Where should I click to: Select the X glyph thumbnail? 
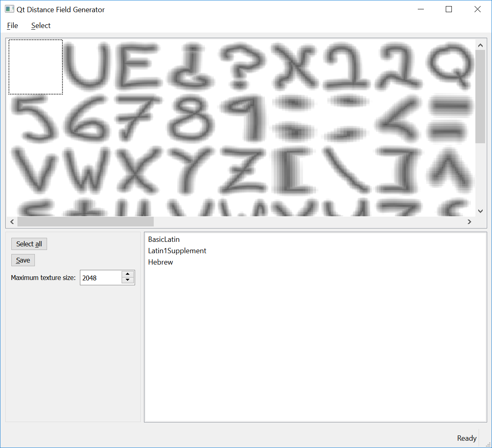point(294,67)
